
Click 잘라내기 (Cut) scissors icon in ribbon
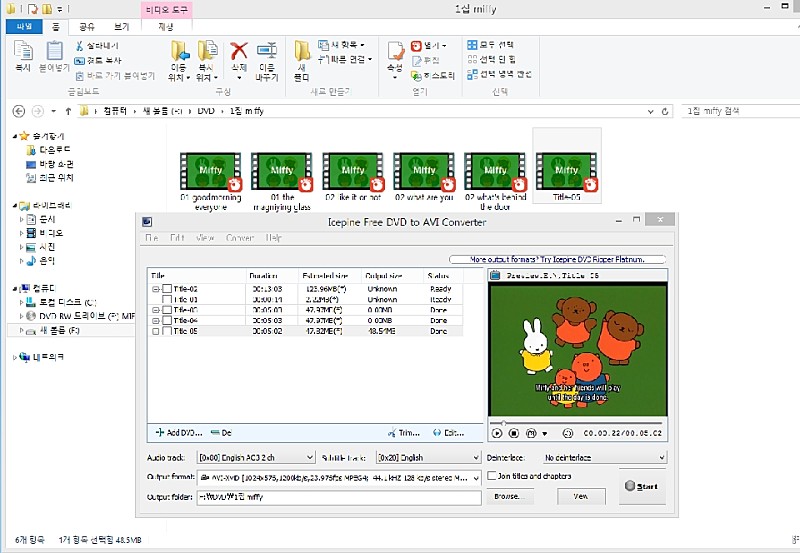[80, 46]
